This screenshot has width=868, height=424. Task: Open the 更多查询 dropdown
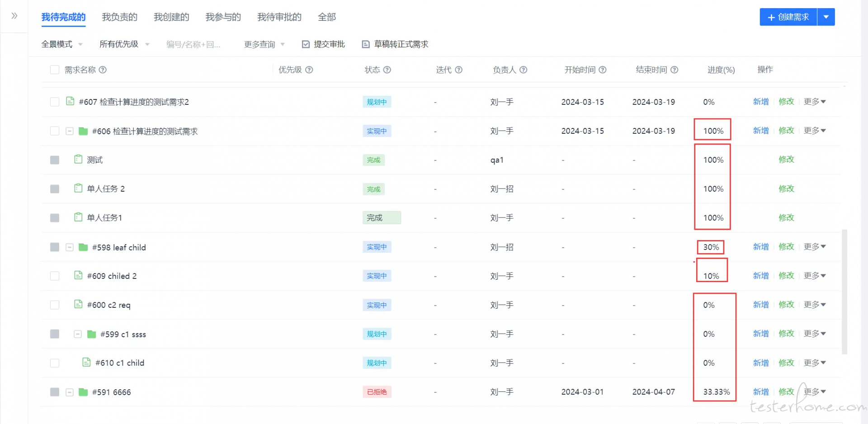tap(264, 44)
